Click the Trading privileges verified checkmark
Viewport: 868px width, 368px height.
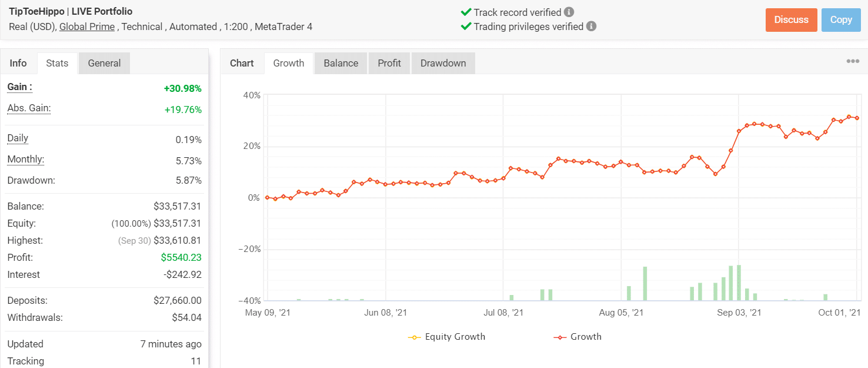pos(466,26)
